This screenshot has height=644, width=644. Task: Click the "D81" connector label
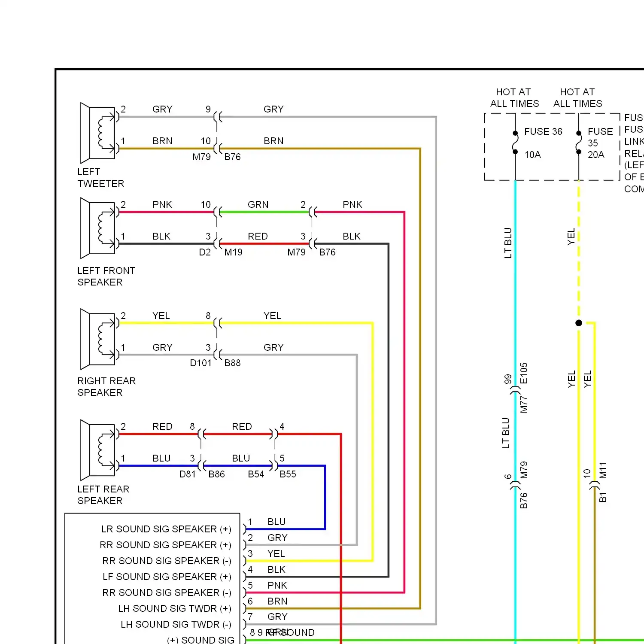pyautogui.click(x=187, y=474)
